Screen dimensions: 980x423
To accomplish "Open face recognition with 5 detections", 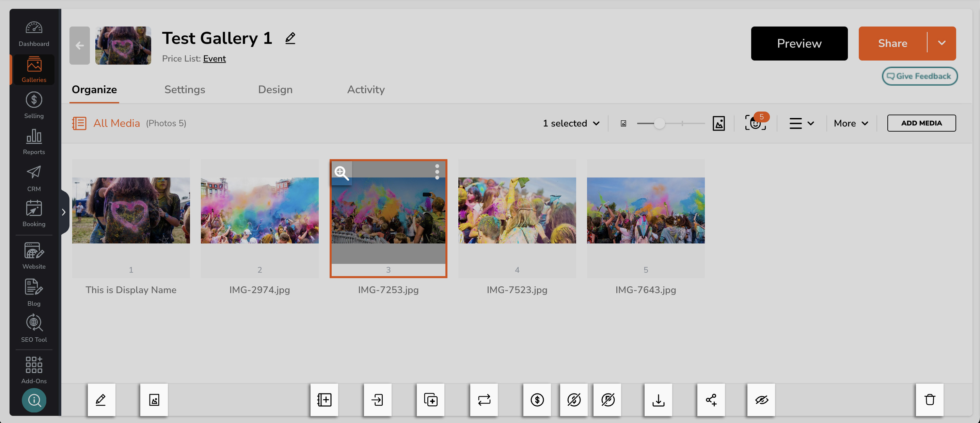I will pyautogui.click(x=755, y=123).
